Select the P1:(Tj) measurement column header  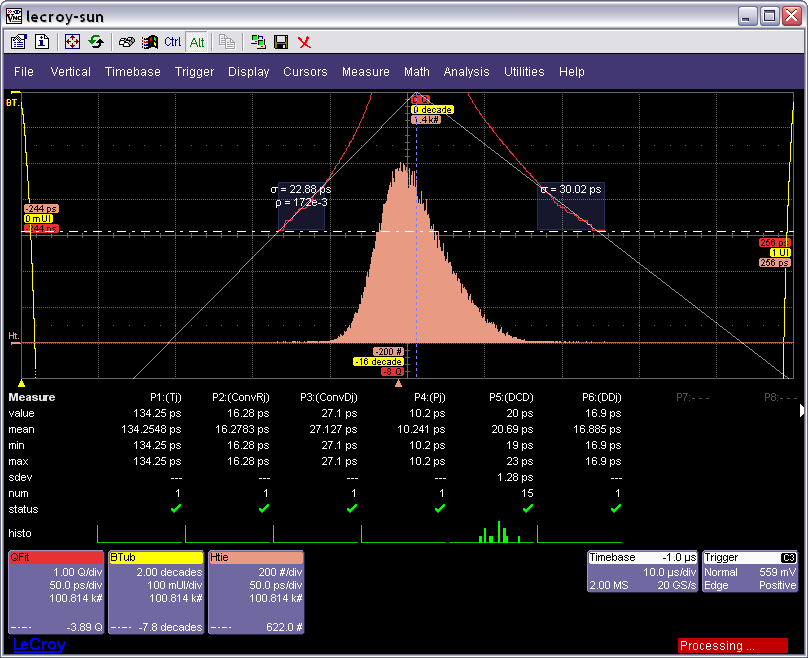pyautogui.click(x=165, y=397)
